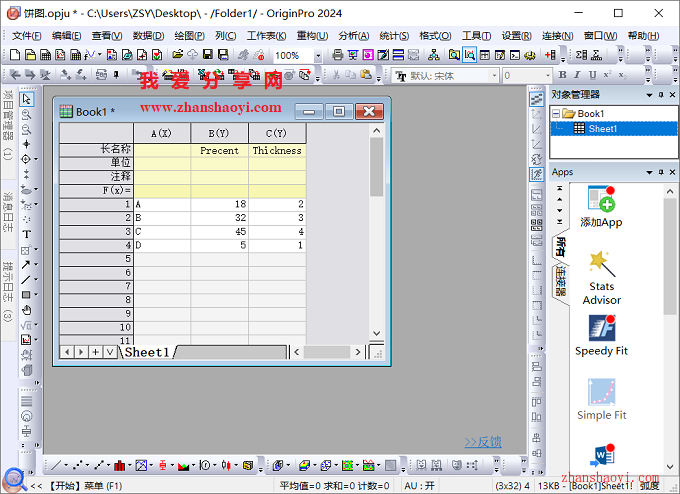
Task: Click the Word export app icon
Action: [x=602, y=456]
